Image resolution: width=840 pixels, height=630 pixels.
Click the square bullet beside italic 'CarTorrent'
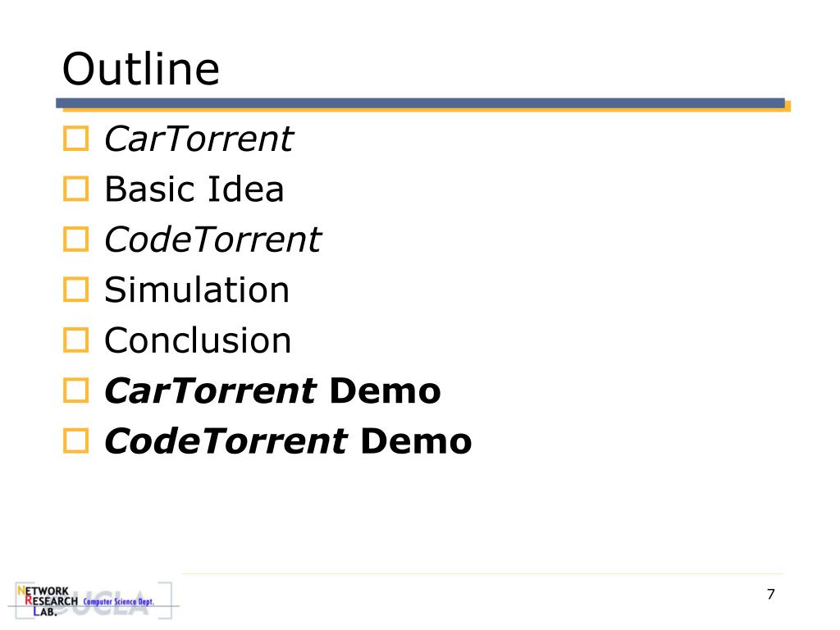(x=75, y=139)
